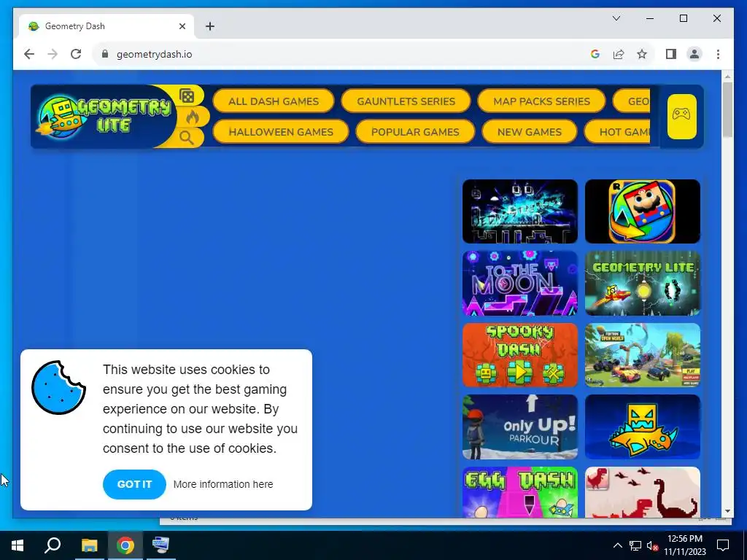
Task: Reload the page with refresh icon
Action: [x=76, y=54]
